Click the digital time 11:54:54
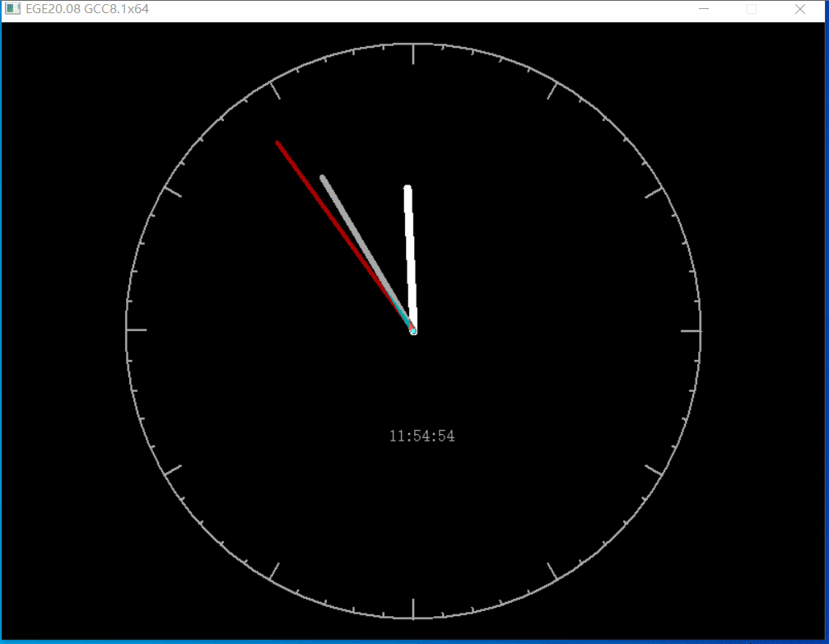The width and height of the screenshot is (829, 644). 421,436
